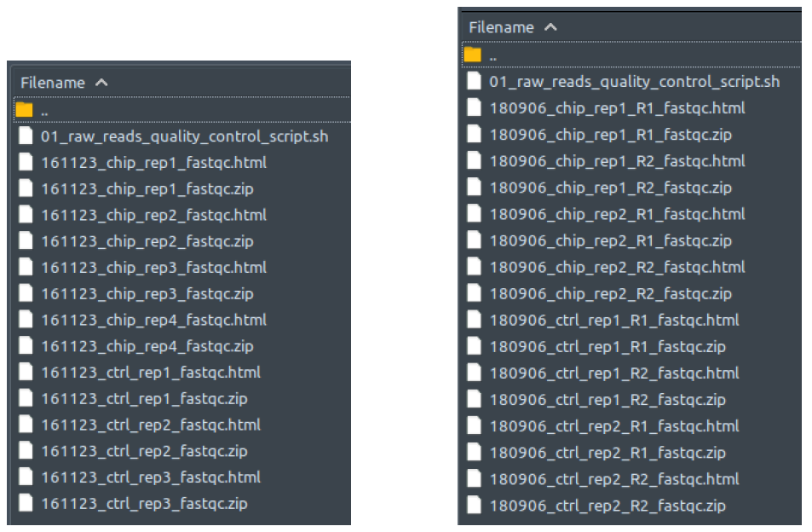Viewport: 812px width, 532px height.
Task: Click file icon of 161123_chip_rep2_fastqc.html
Action: 26,215
